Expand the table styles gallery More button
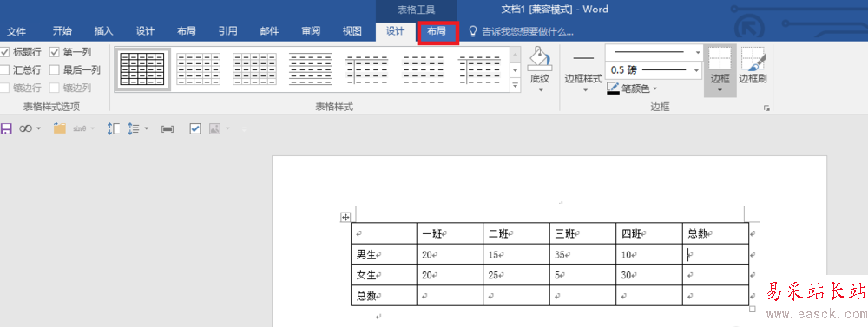This screenshot has width=868, height=327. [x=516, y=85]
